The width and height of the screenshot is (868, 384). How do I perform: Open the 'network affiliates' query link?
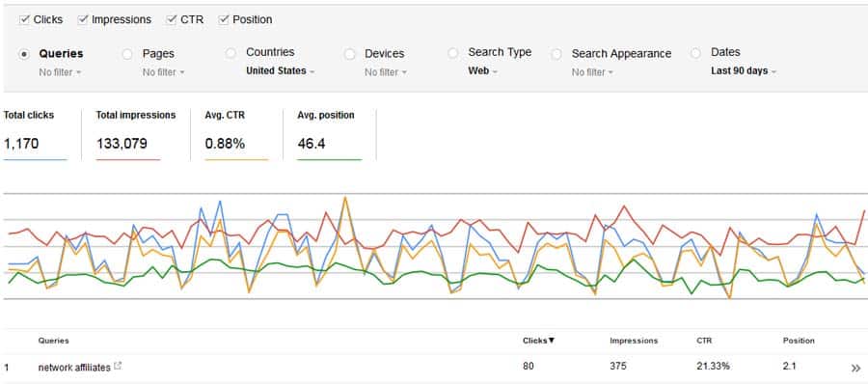click(x=74, y=368)
